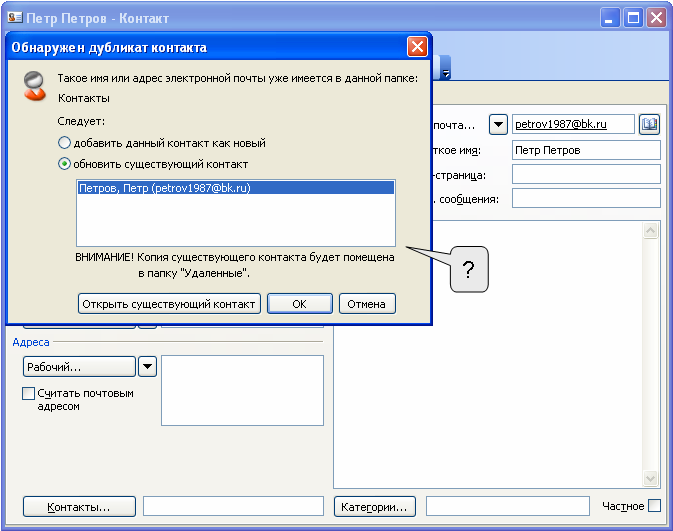Click the email field petrov1987@bk.ru
673x531 pixels.
pyautogui.click(x=573, y=124)
